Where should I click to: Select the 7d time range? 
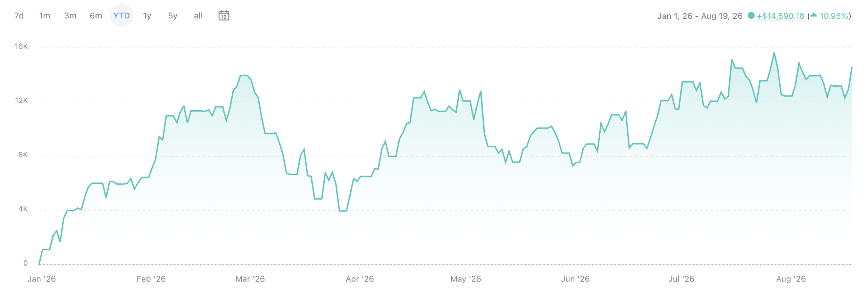coord(19,16)
